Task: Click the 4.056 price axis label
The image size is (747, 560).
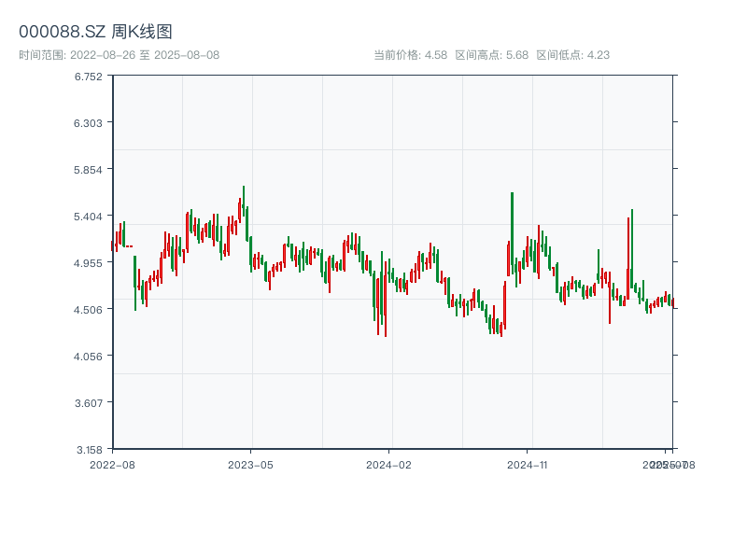Action: [89, 357]
